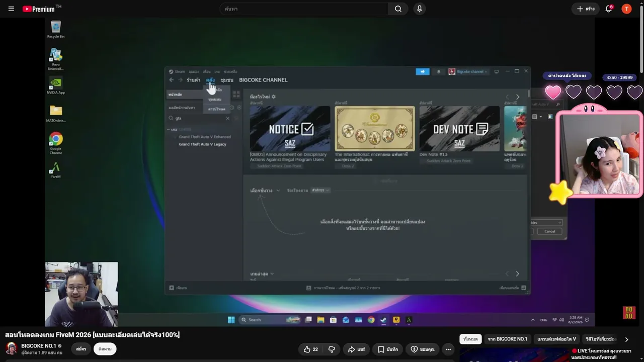Viewport: 644px width, 362px height.
Task: Open Steam notifications bell
Action: click(438, 71)
